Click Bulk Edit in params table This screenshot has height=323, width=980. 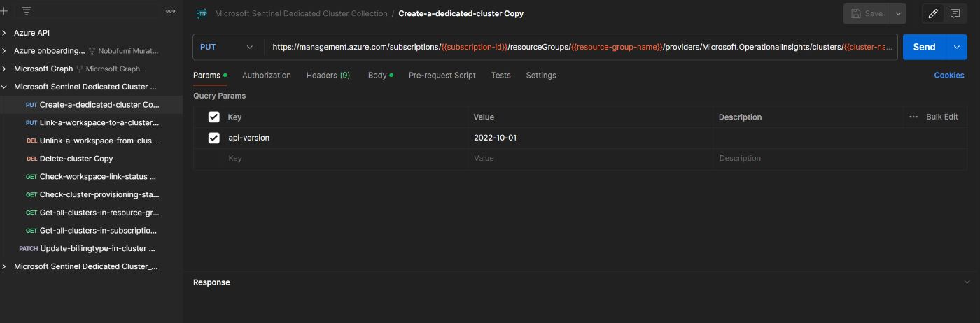coord(942,117)
